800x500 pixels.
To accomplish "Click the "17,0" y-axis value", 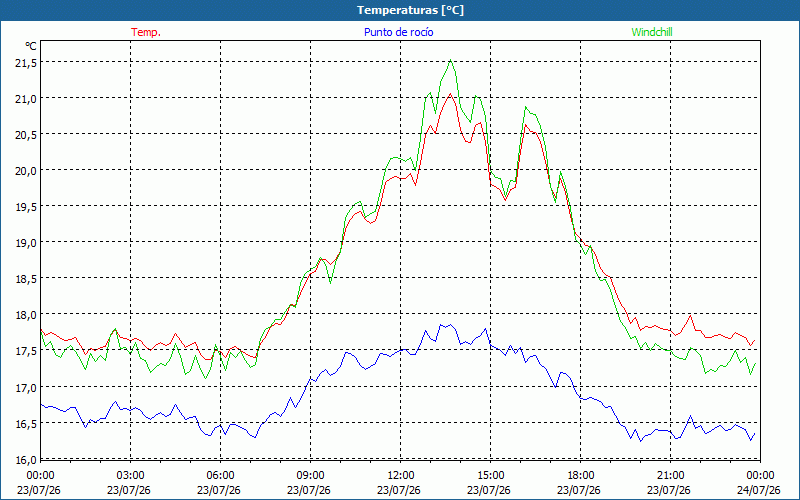I will pyautogui.click(x=28, y=388).
